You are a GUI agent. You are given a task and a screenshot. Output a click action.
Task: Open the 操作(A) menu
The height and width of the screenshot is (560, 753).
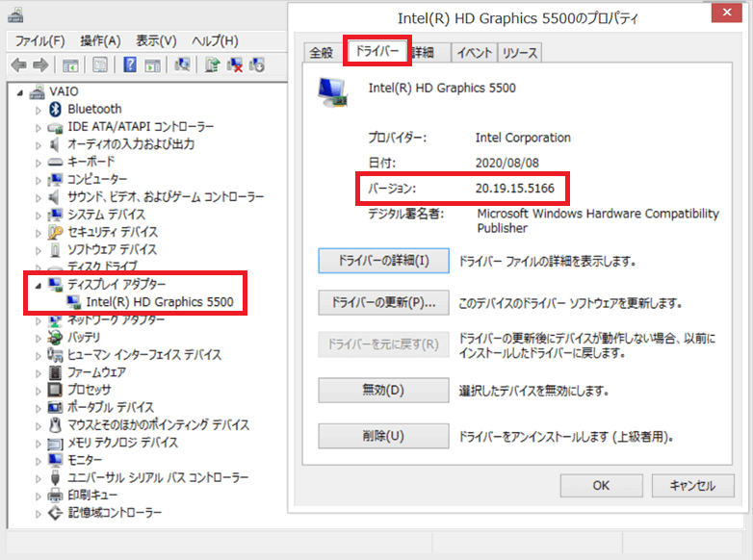click(100, 41)
